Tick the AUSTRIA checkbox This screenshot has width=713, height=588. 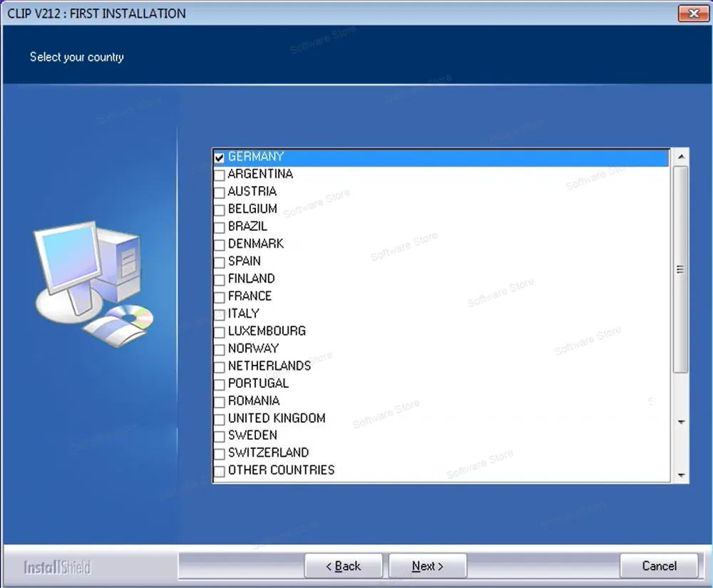(219, 192)
